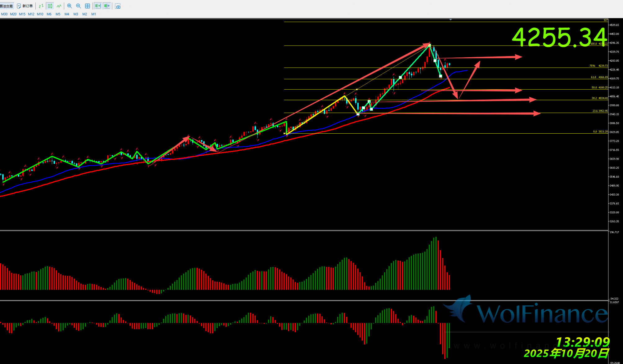Click the price scale at 4113.10

click(x=614, y=87)
